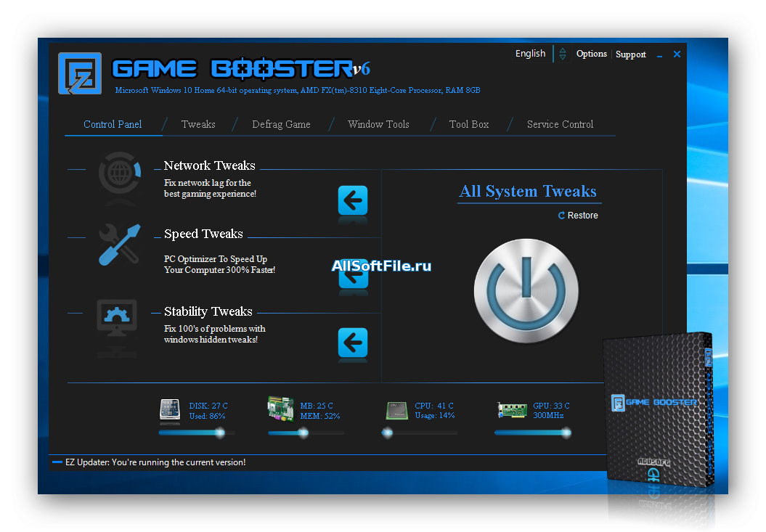Apply Speed Tweaks with its arrow button

353,274
